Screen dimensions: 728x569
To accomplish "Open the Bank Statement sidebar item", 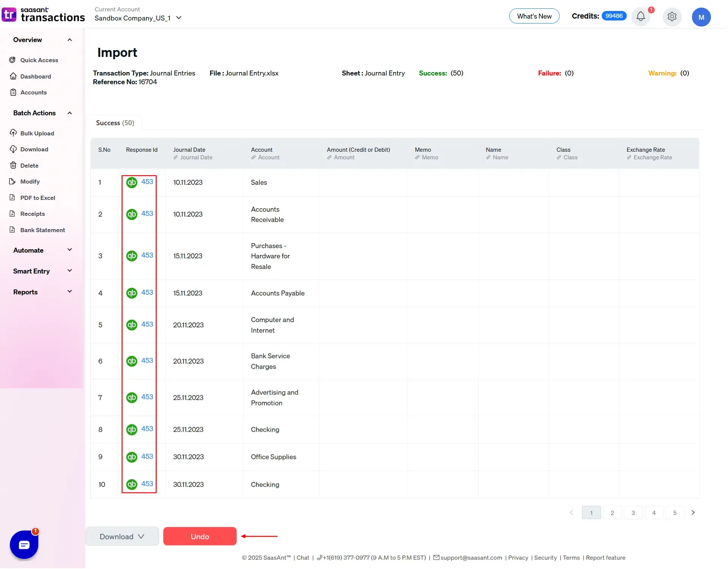I will pos(42,230).
